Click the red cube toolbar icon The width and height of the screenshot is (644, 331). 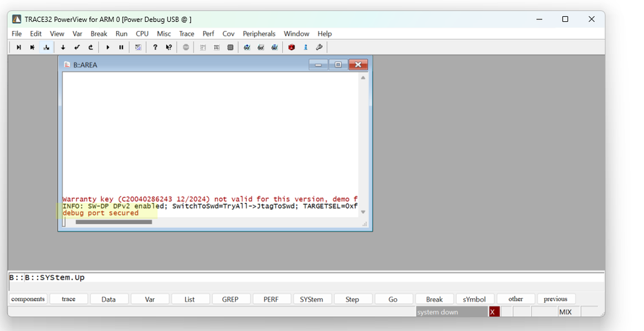click(x=291, y=48)
